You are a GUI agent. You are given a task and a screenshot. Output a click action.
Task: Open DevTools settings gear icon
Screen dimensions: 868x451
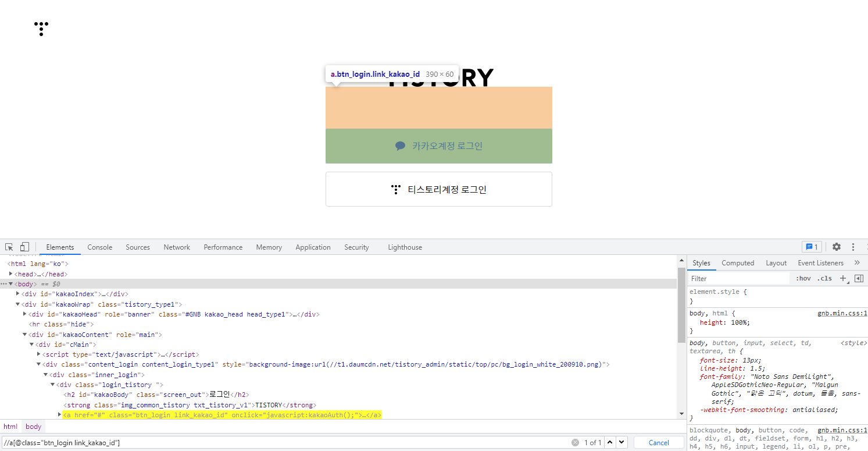837,247
